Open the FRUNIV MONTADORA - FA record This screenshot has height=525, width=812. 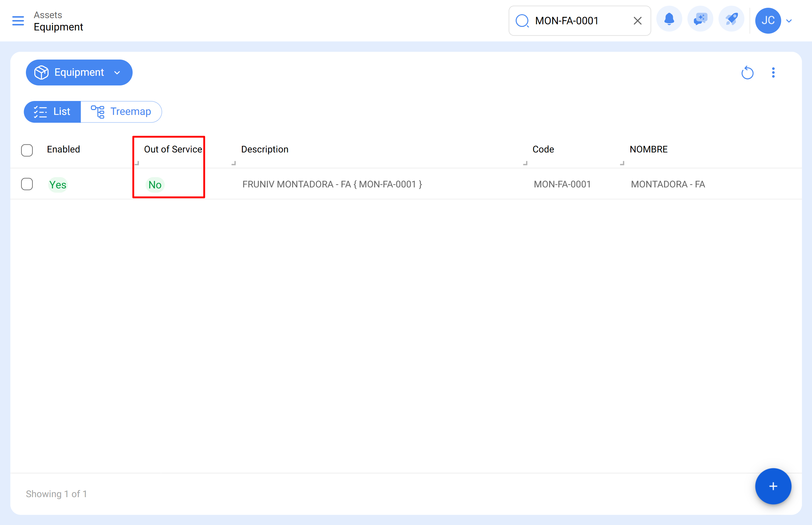(x=332, y=184)
